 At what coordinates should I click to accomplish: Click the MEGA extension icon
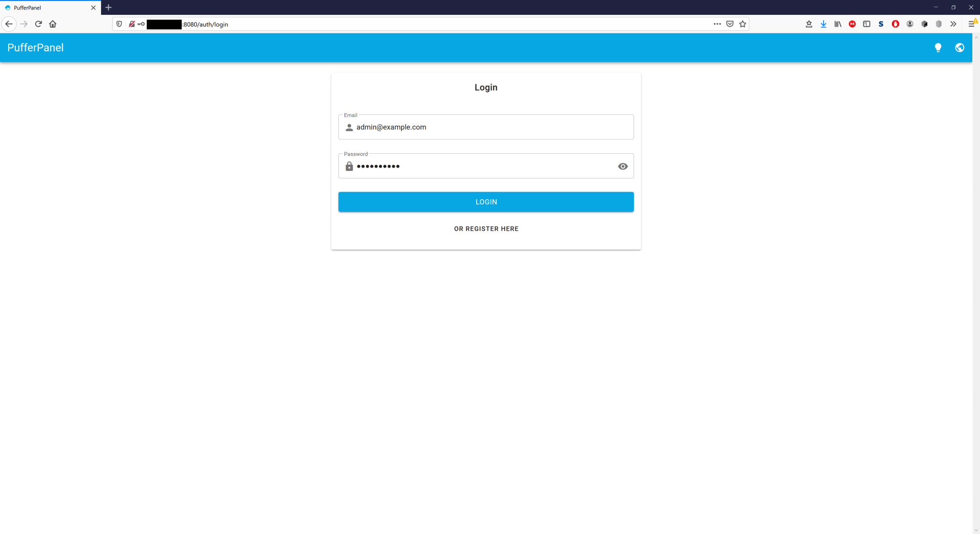tap(852, 24)
